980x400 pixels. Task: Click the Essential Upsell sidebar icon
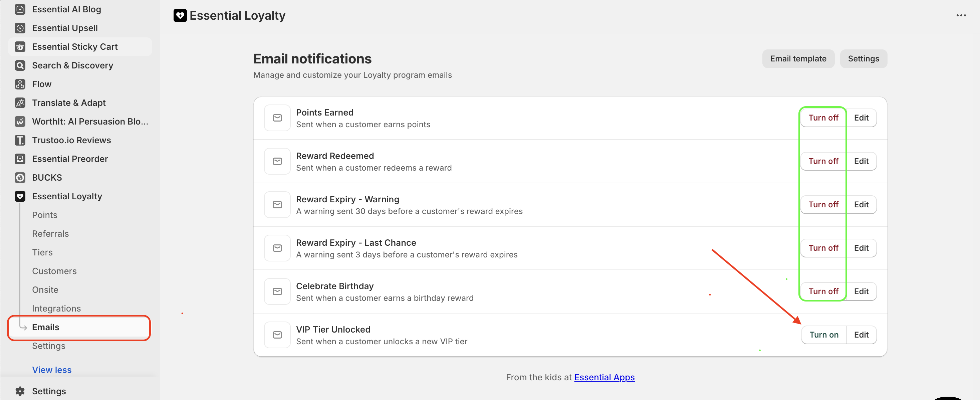pos(20,28)
